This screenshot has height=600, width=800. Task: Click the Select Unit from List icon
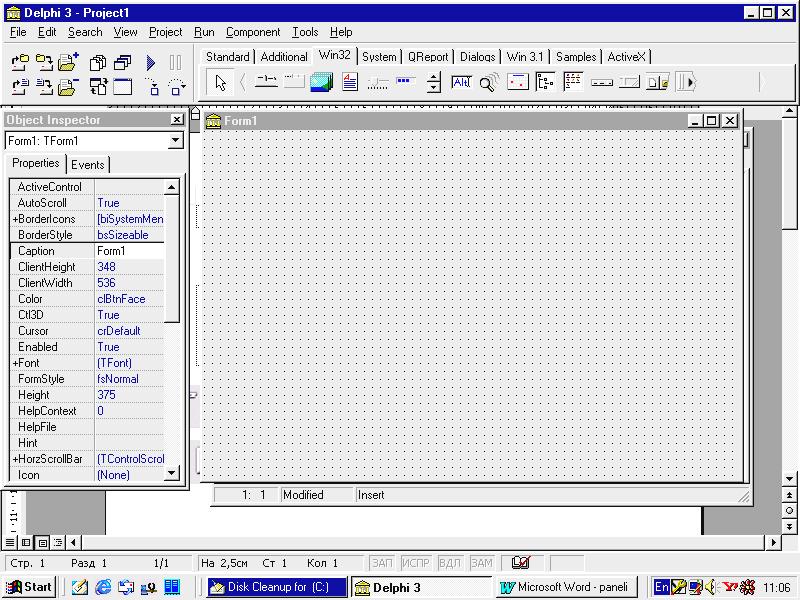click(97, 62)
